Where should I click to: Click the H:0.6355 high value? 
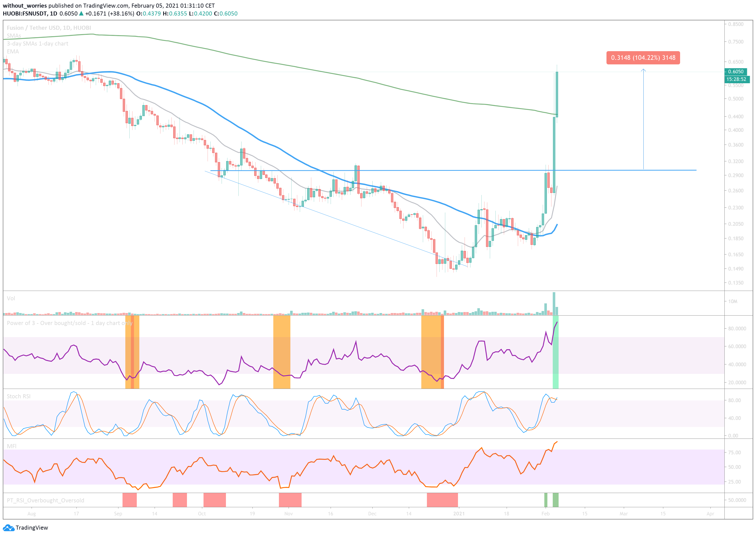[175, 13]
